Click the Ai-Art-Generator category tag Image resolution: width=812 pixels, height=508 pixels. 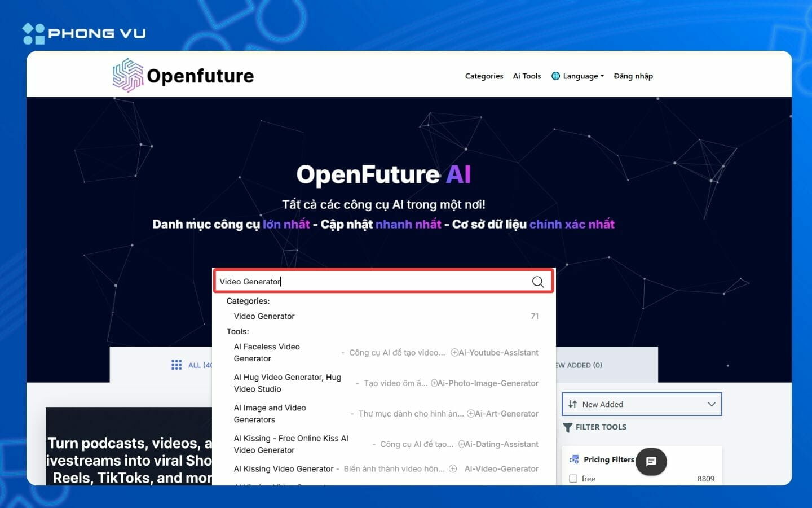click(507, 414)
